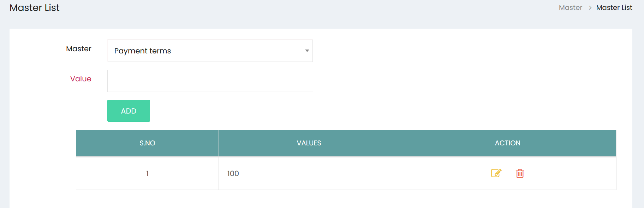
Task: Click the Master List page heading
Action: coord(35,8)
